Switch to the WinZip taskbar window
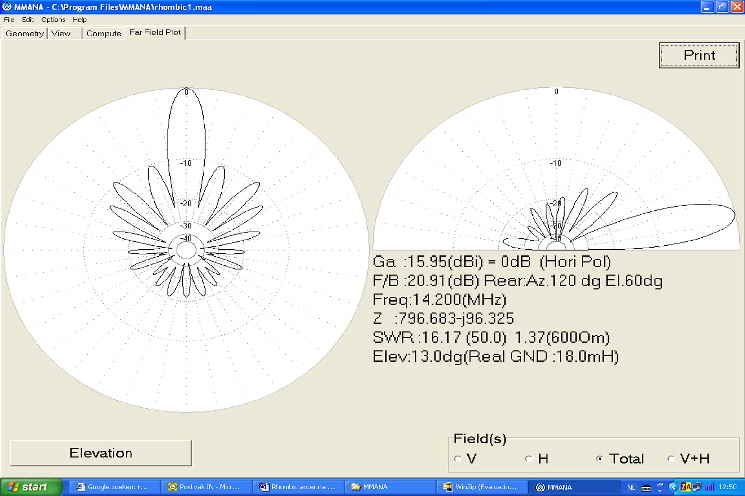This screenshot has width=745, height=496. click(x=482, y=487)
